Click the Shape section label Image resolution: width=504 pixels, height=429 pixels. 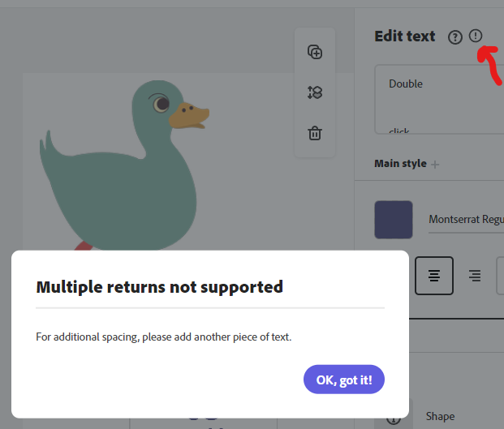coord(440,417)
